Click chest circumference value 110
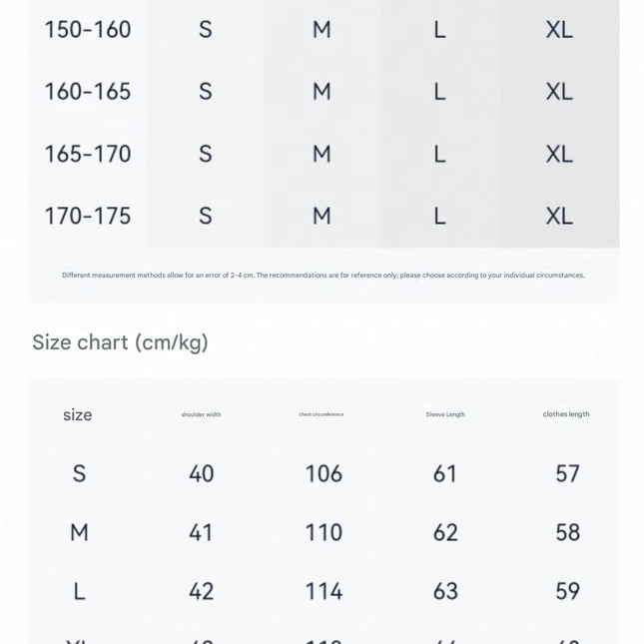 pos(323,533)
